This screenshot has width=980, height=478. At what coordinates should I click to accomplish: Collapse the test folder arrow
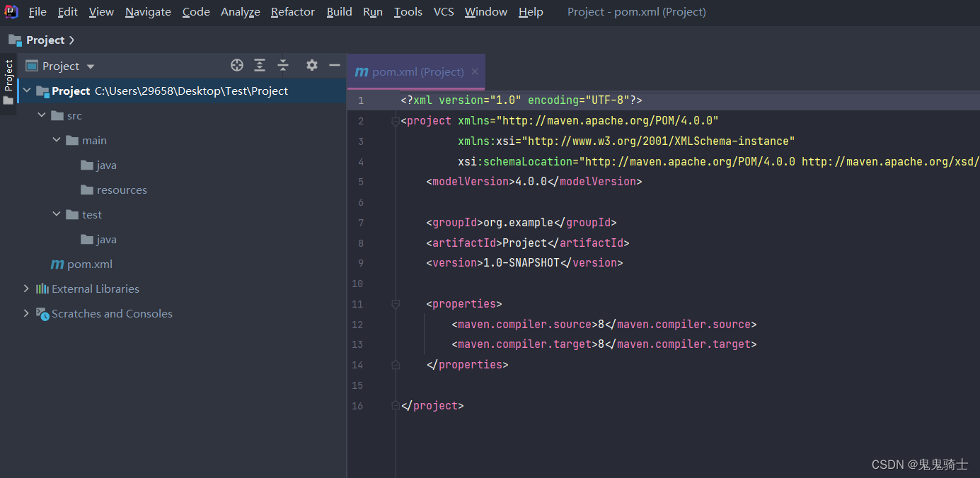[x=57, y=214]
